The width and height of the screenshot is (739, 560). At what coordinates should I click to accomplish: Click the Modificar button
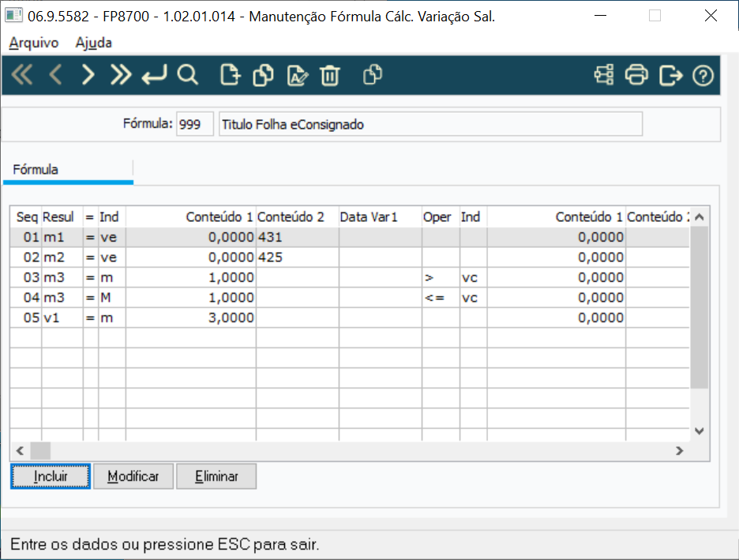[x=133, y=476]
